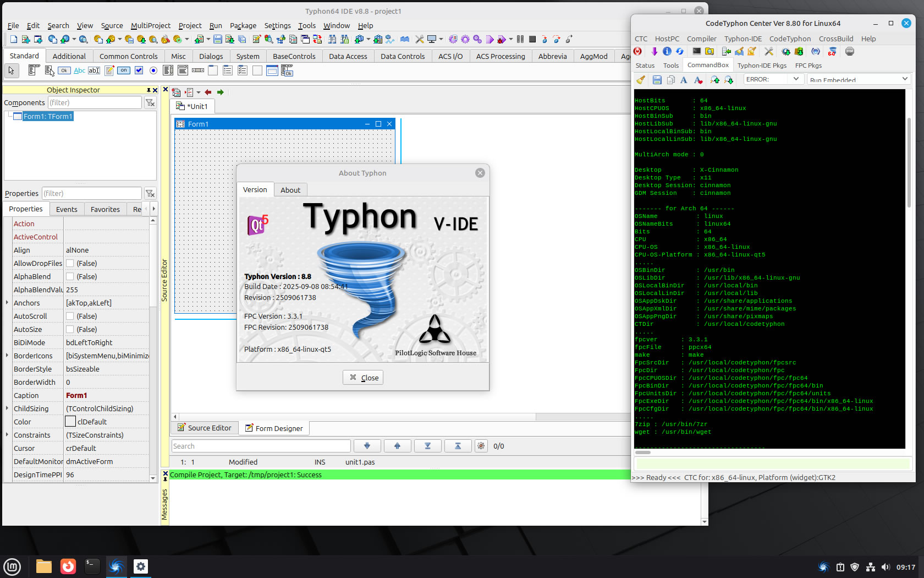Image resolution: width=924 pixels, height=578 pixels.
Task: Expand the Constraints property
Action: click(7, 435)
